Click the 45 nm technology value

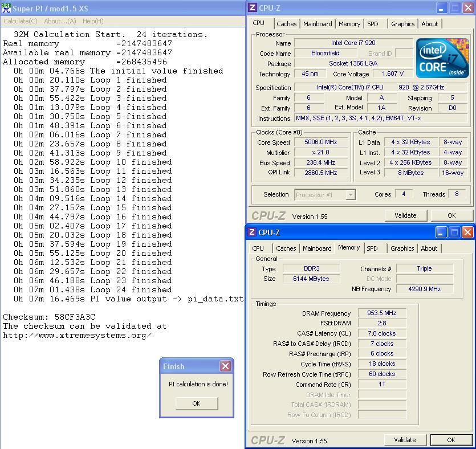pos(310,74)
